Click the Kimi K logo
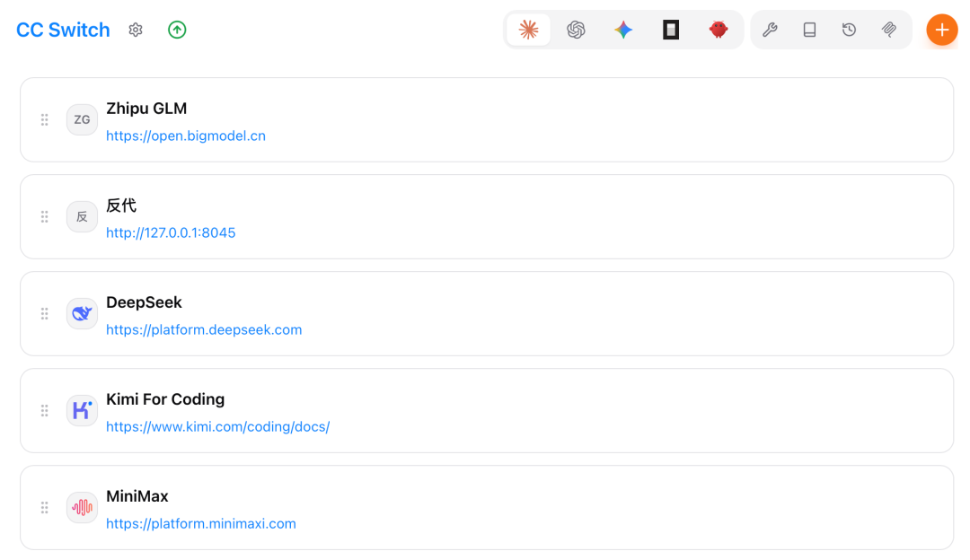Viewport: 970px width, 560px height. click(x=82, y=411)
